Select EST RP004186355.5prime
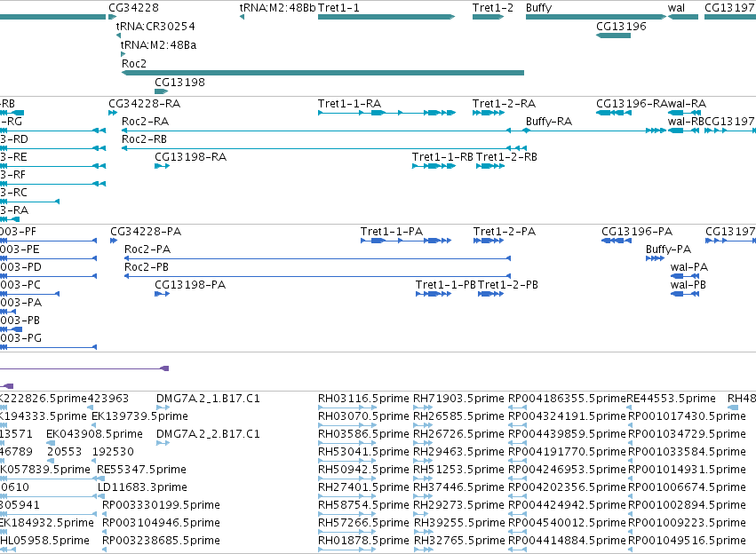This screenshot has width=756, height=554. tap(567, 399)
